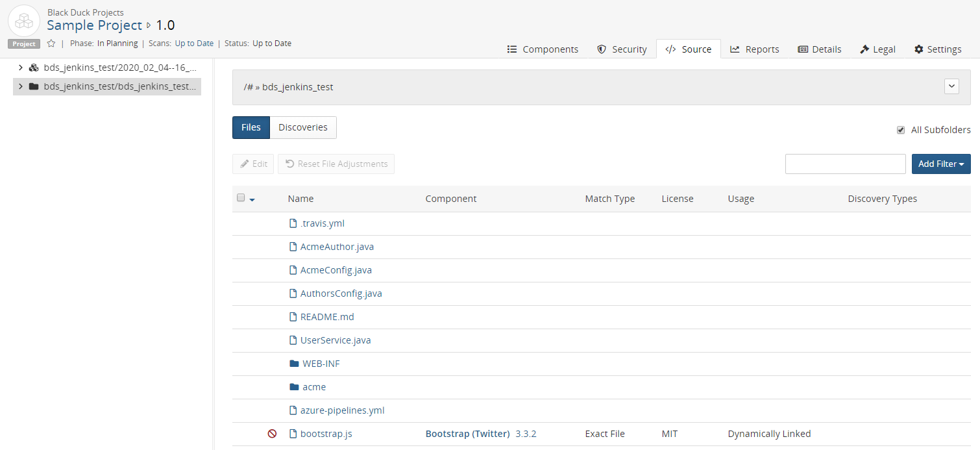Click the red prohibited icon beside bootstrap.js

click(x=272, y=434)
